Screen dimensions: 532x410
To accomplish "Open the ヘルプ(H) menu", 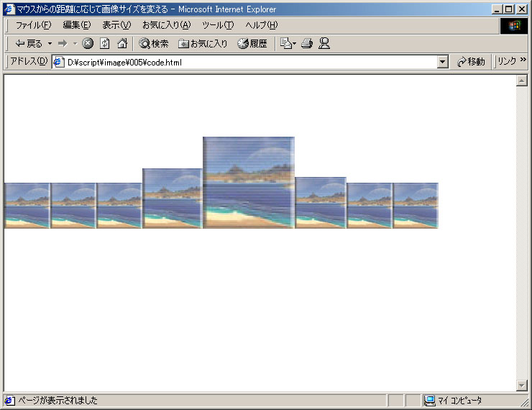I will point(261,25).
